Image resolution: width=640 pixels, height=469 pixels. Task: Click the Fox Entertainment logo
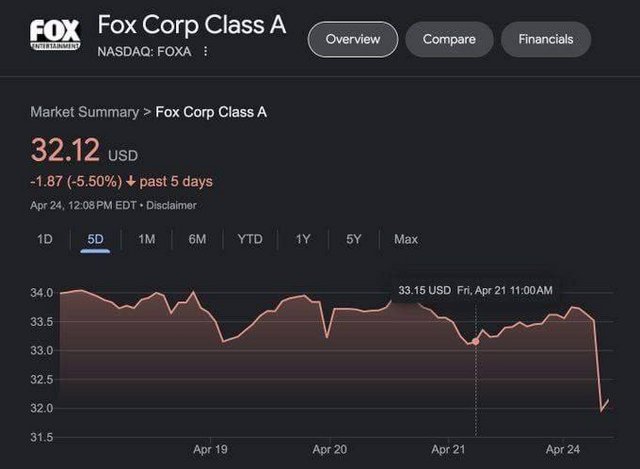[55, 33]
